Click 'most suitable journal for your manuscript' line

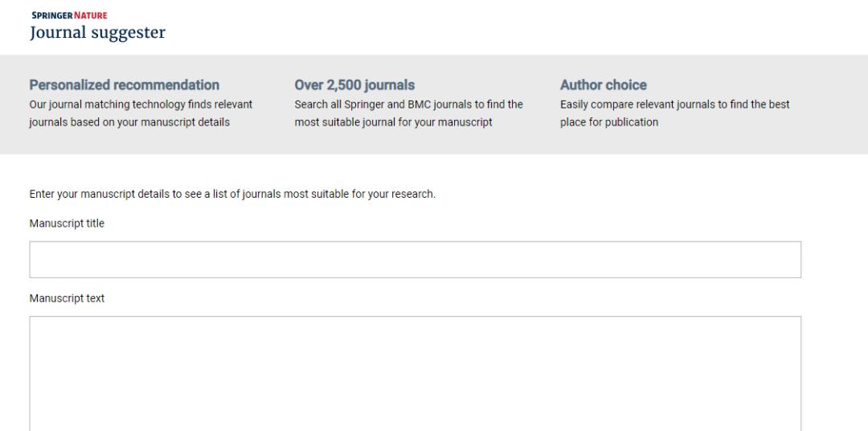[x=393, y=123]
